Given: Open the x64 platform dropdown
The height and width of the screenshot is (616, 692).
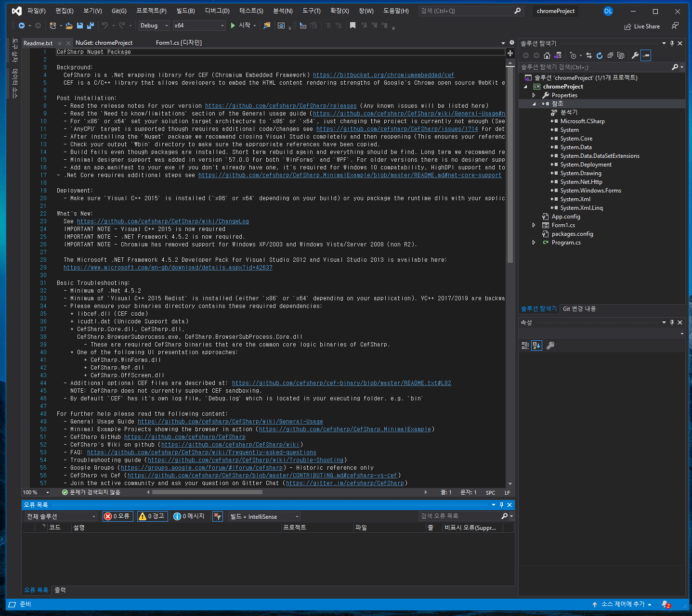Looking at the screenshot, I should (x=199, y=26).
